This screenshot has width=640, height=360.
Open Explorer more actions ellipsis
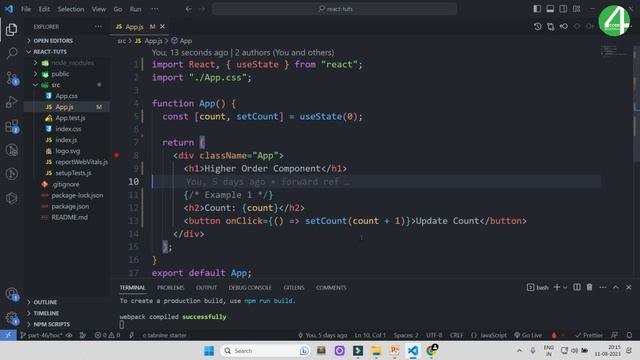98,27
